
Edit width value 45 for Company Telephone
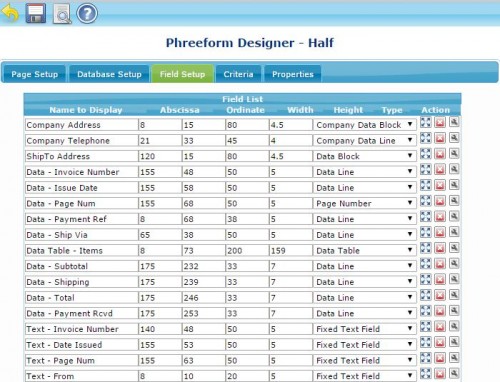[247, 141]
